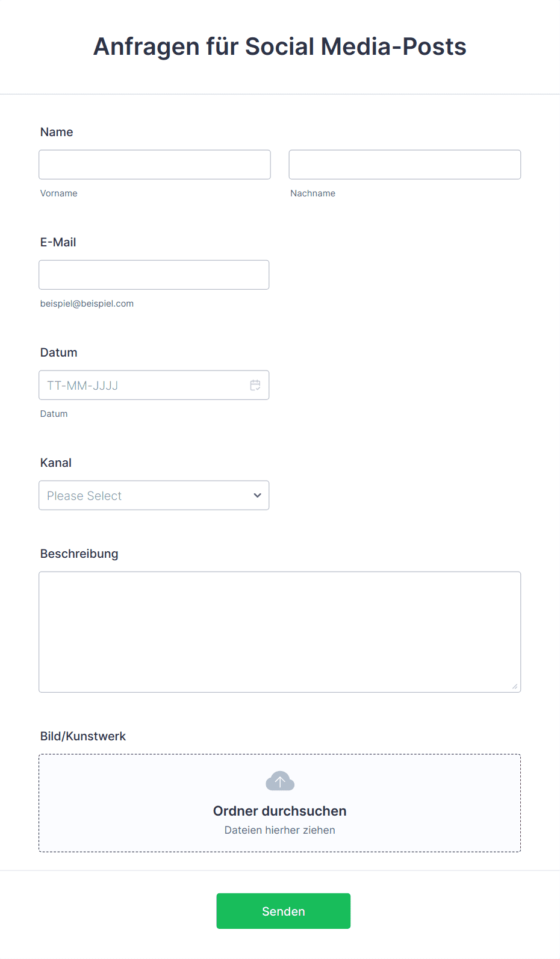Click the E-Mail field label
The image size is (560, 959).
[x=58, y=242]
